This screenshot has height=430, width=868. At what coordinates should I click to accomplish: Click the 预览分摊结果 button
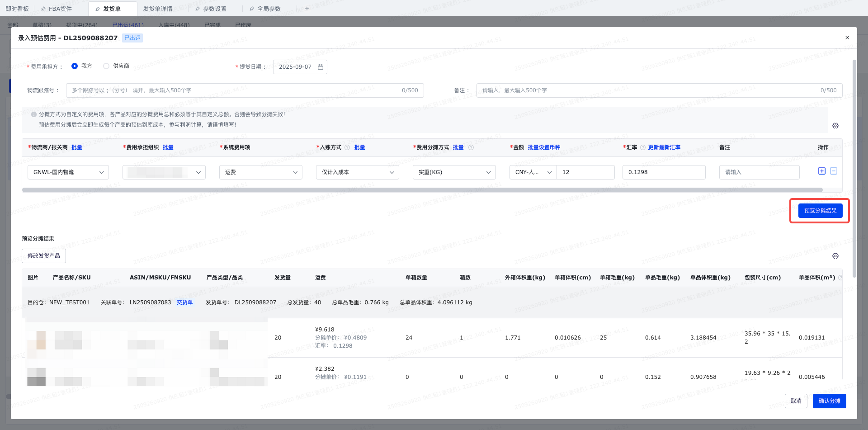coord(820,211)
